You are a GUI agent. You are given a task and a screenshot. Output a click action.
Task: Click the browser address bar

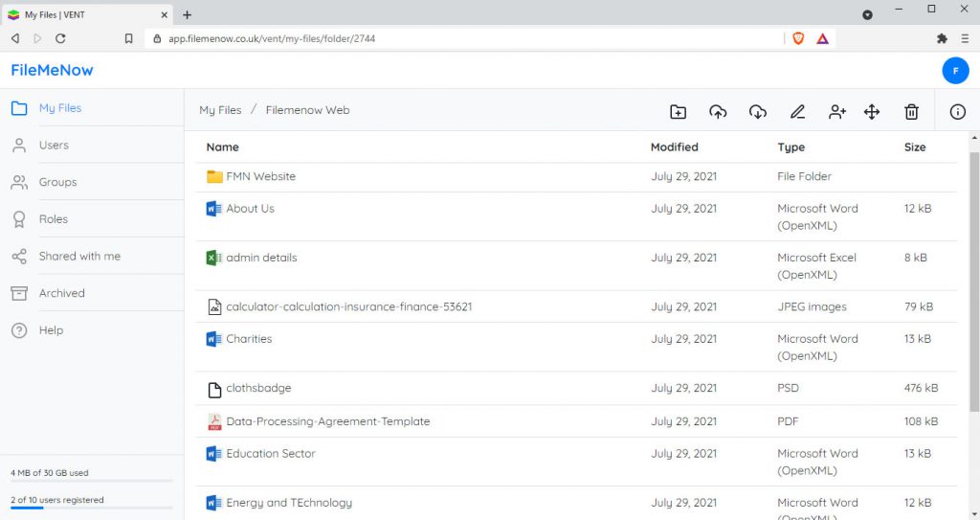click(464, 39)
